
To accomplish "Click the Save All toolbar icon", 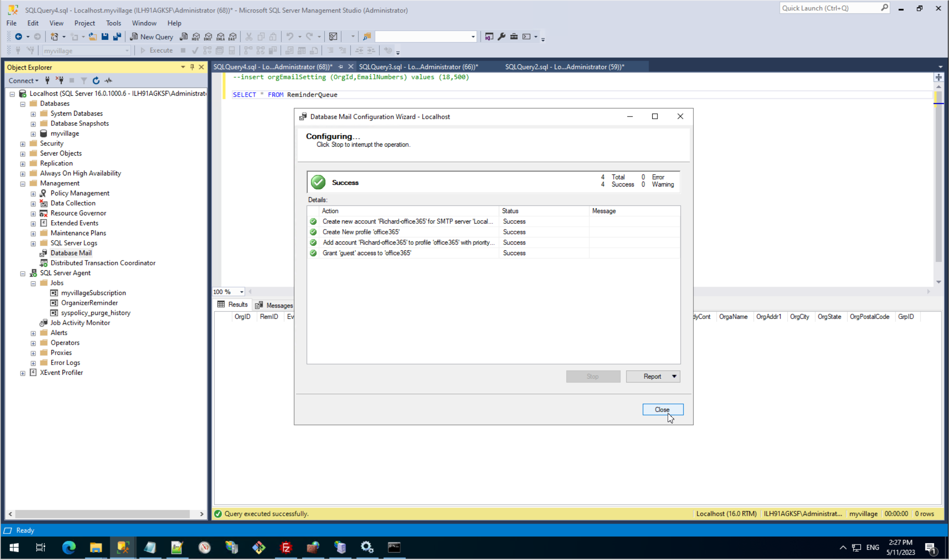I will [117, 37].
